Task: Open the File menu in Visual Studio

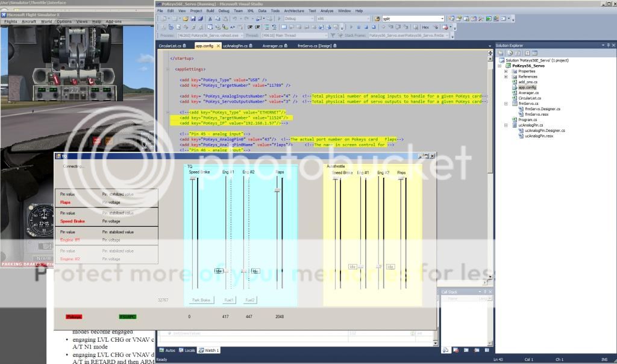Action: coord(160,11)
